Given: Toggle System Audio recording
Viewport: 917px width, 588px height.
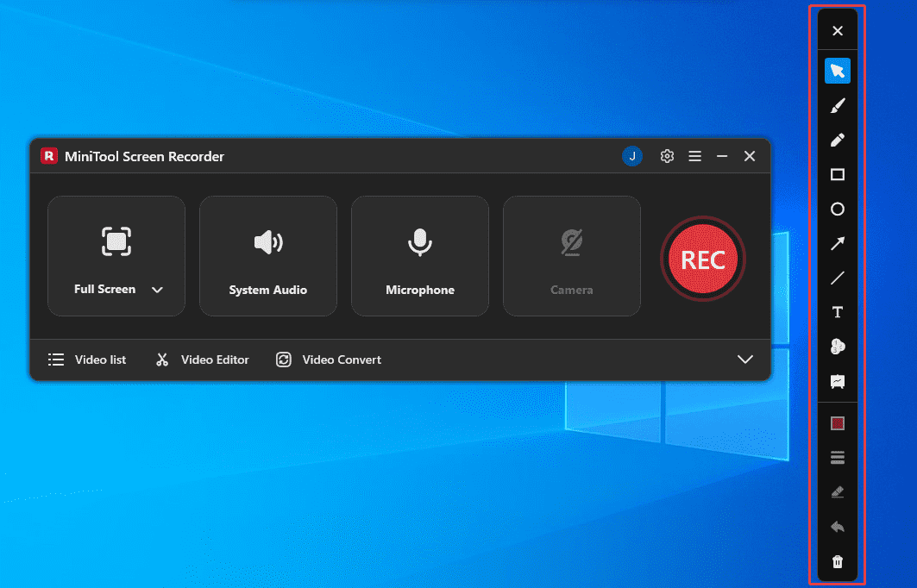Looking at the screenshot, I should 267,255.
